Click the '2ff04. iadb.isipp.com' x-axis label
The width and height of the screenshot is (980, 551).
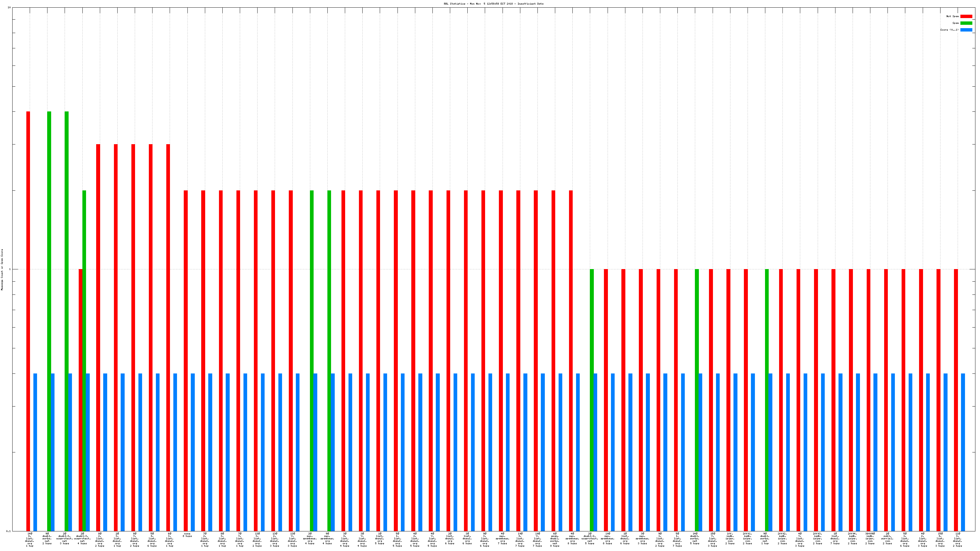852,538
